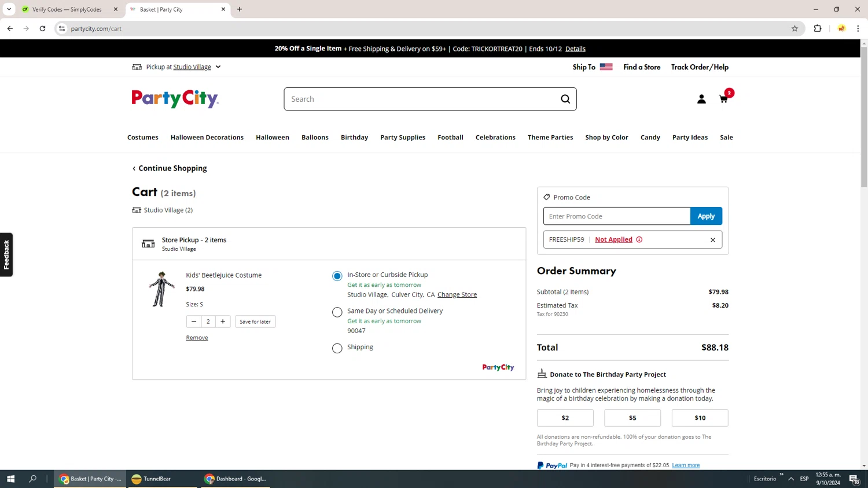This screenshot has width=868, height=488.
Task: Open a new browser tab
Action: point(240,9)
